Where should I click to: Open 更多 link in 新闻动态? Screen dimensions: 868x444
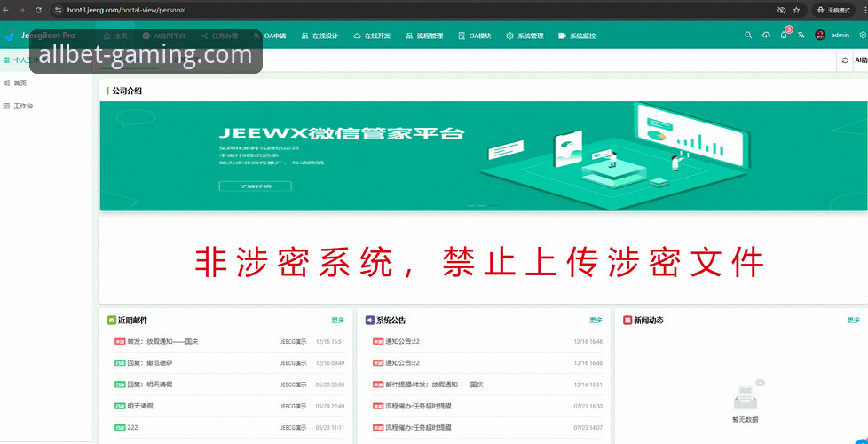pos(854,320)
